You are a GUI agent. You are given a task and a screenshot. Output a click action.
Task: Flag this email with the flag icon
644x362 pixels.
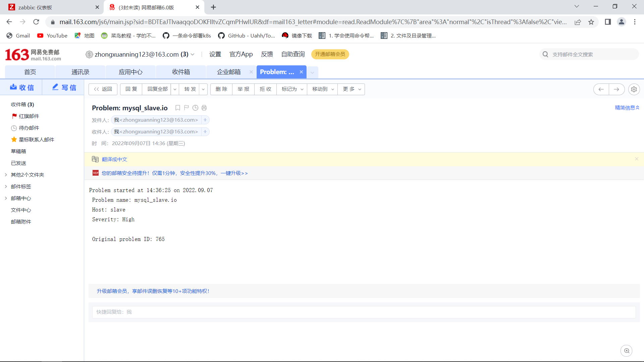click(186, 108)
